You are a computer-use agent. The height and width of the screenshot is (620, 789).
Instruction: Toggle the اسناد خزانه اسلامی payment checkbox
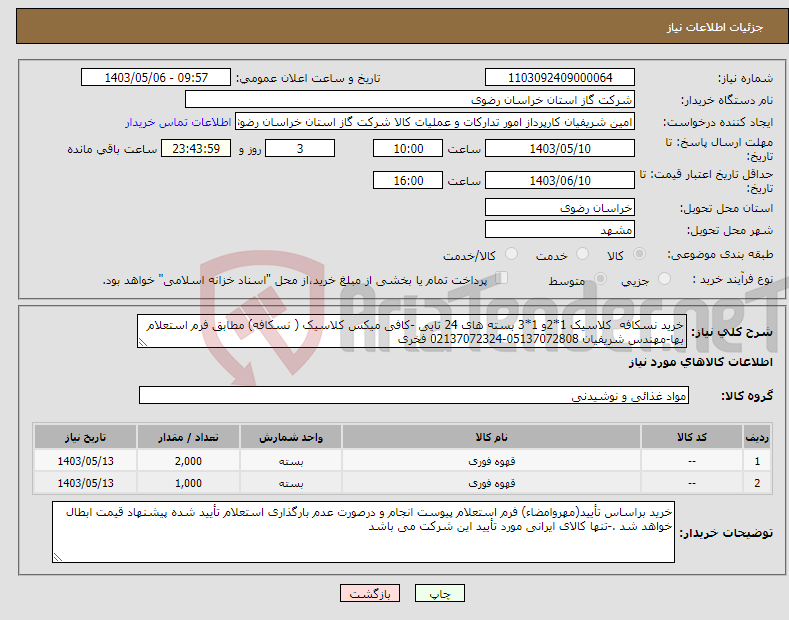pyautogui.click(x=502, y=278)
